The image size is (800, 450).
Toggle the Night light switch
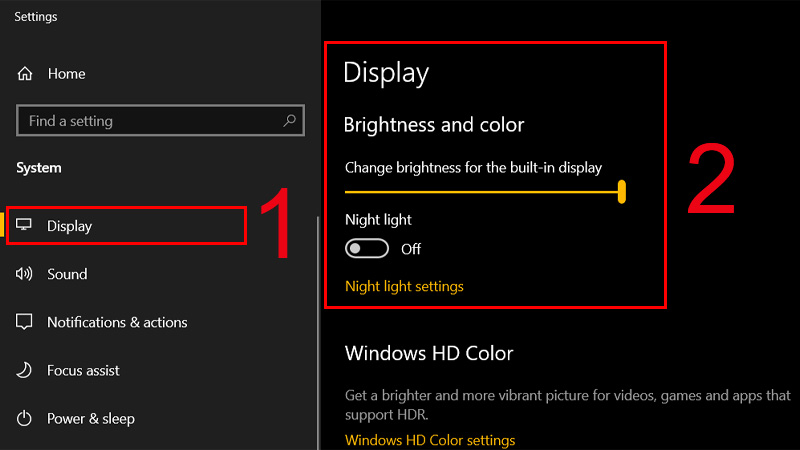coord(367,249)
